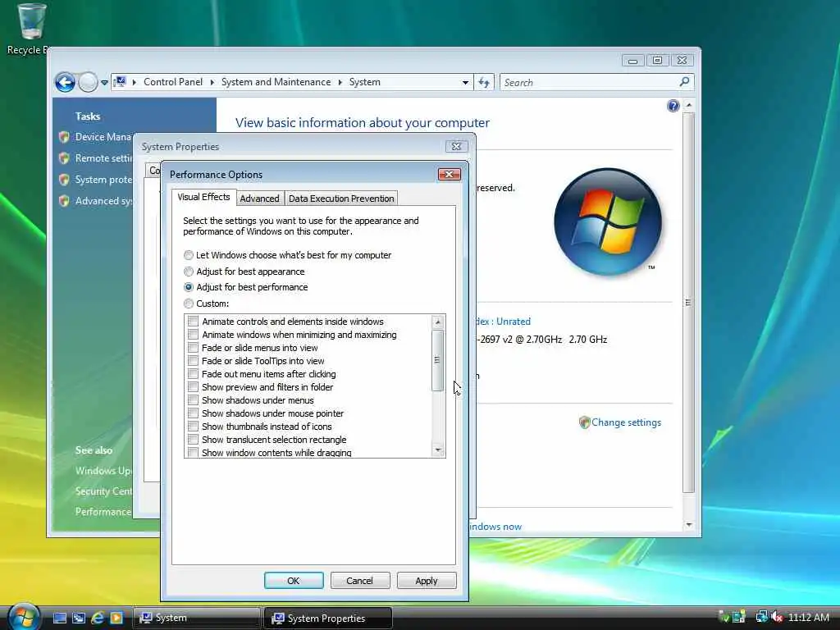This screenshot has width=840, height=630.
Task: Click OK in Performance Options
Action: click(294, 581)
